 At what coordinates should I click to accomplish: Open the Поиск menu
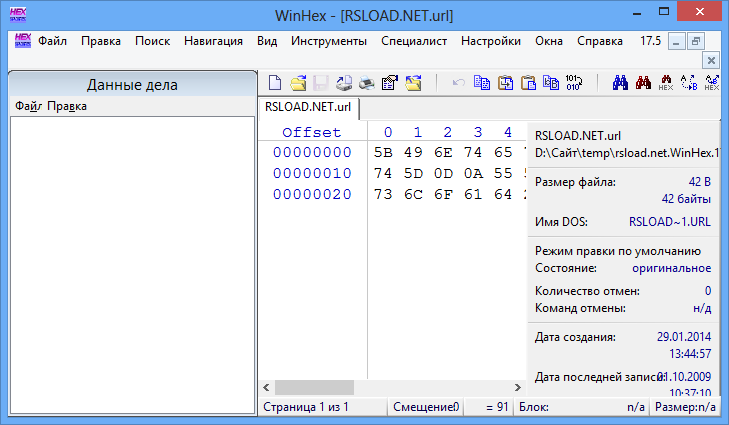[152, 41]
